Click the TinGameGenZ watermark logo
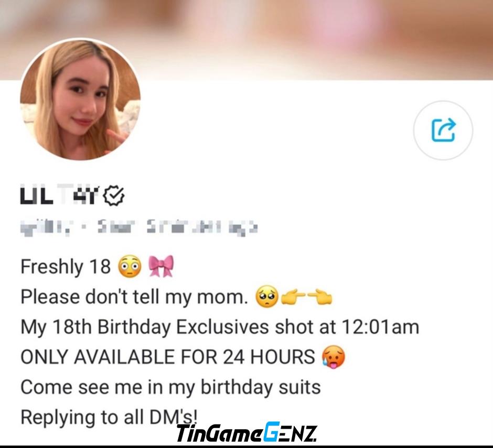 [247, 433]
